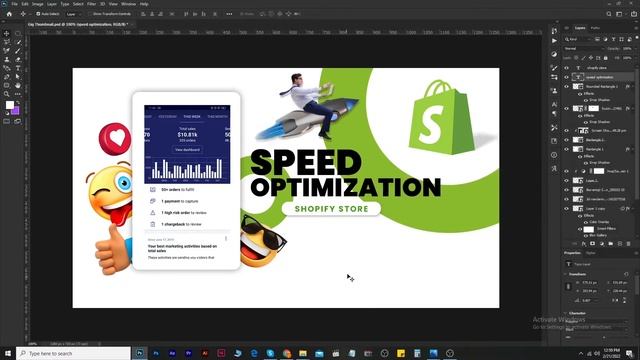Hide the 'speed optimization' text layer

pyautogui.click(x=567, y=77)
